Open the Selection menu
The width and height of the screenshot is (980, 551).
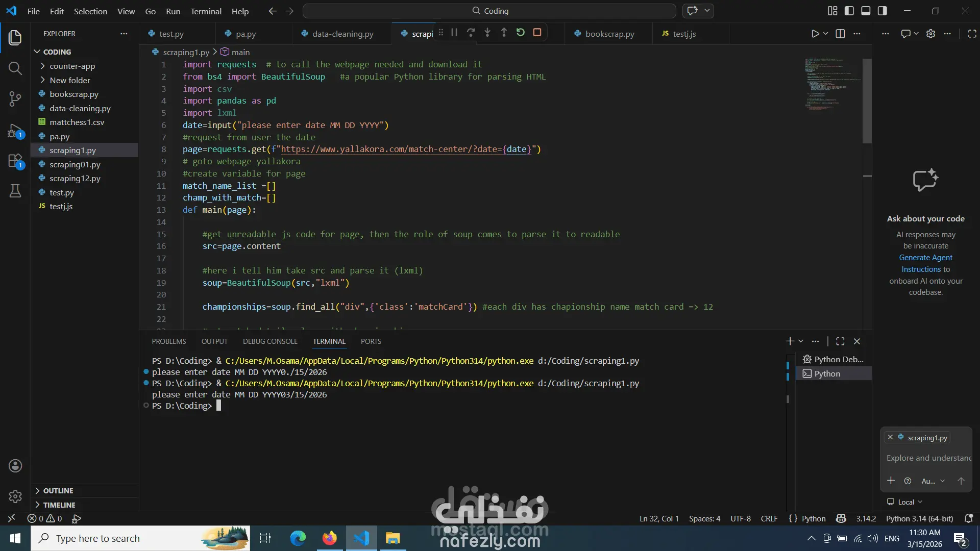pos(90,11)
